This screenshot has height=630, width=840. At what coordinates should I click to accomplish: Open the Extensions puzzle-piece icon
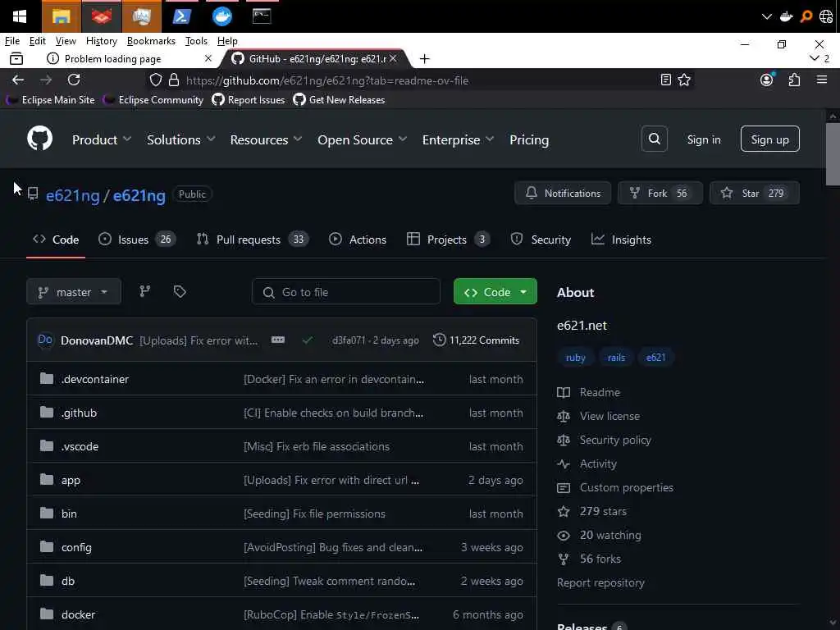[x=794, y=80]
